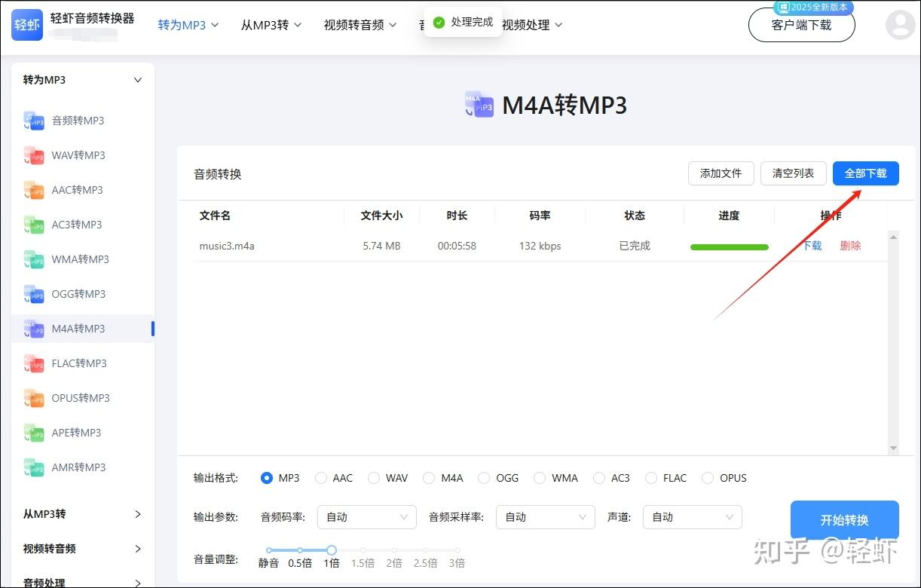The width and height of the screenshot is (921, 588).
Task: Open the 声道 dropdown menu
Action: pyautogui.click(x=692, y=517)
